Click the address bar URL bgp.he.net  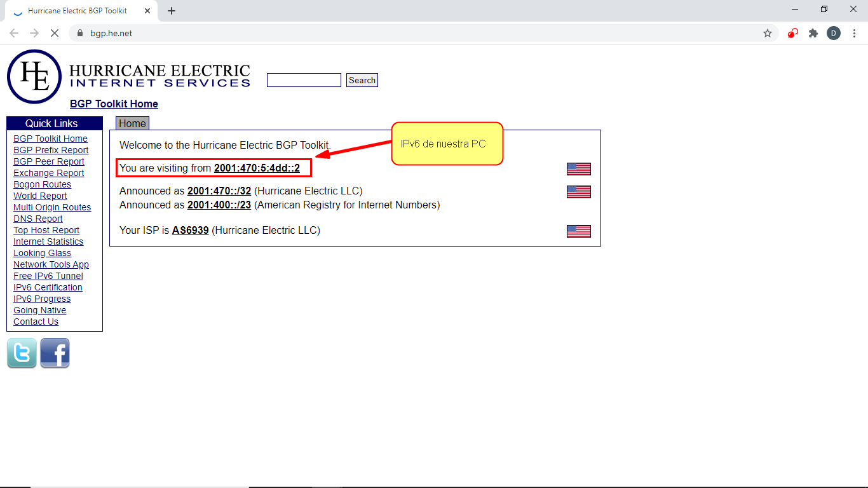point(111,33)
